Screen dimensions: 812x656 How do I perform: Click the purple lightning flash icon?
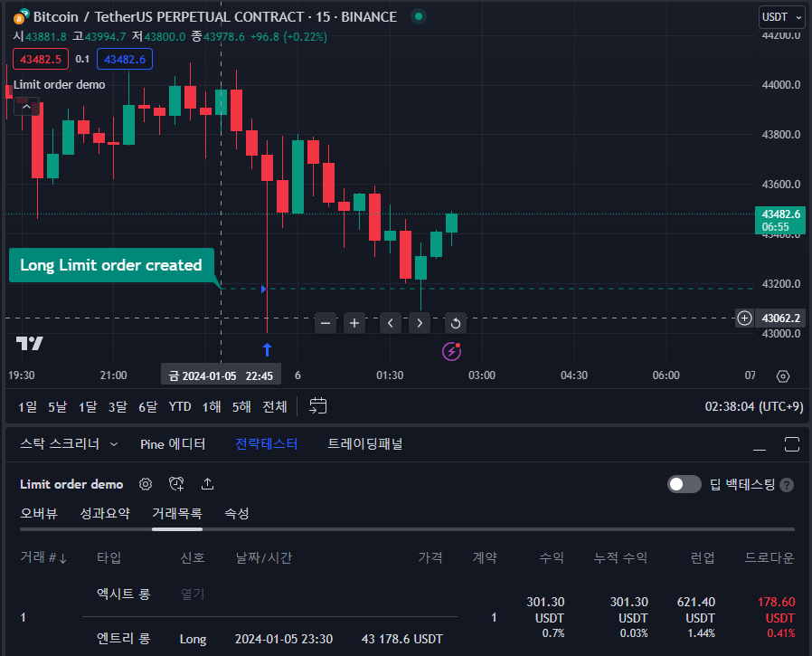[x=451, y=351]
